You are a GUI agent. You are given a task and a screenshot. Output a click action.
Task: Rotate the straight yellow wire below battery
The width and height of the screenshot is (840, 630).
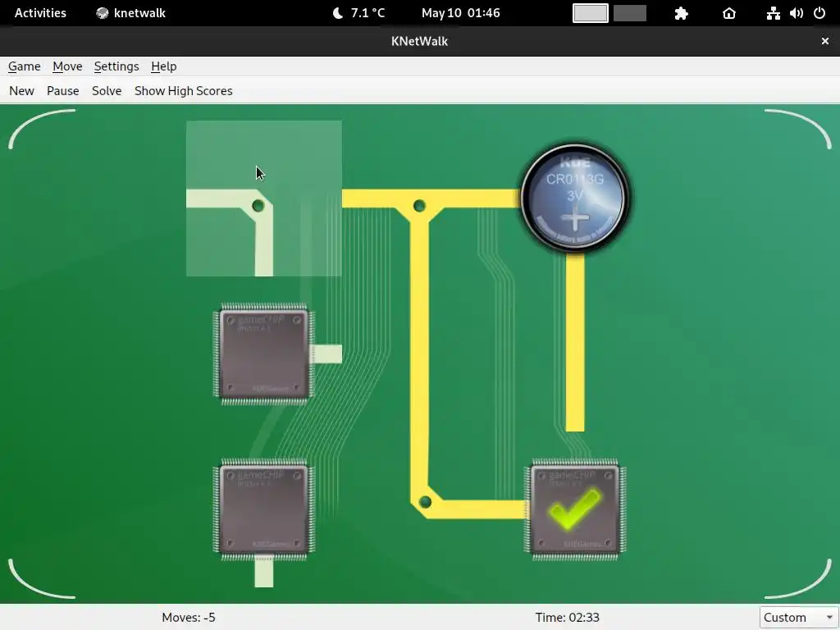click(575, 354)
